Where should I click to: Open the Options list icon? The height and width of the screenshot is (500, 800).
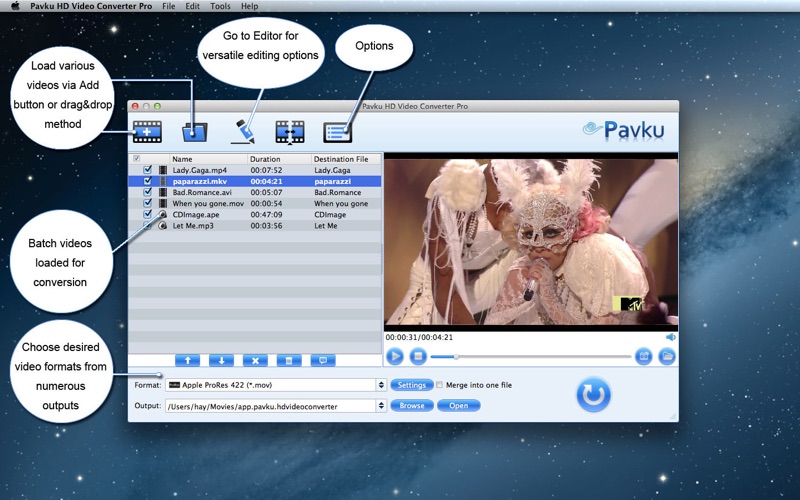[337, 132]
